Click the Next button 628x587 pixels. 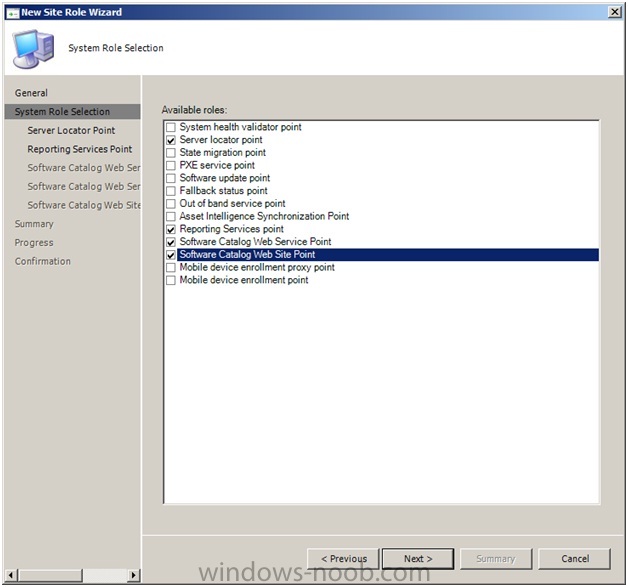pos(418,559)
